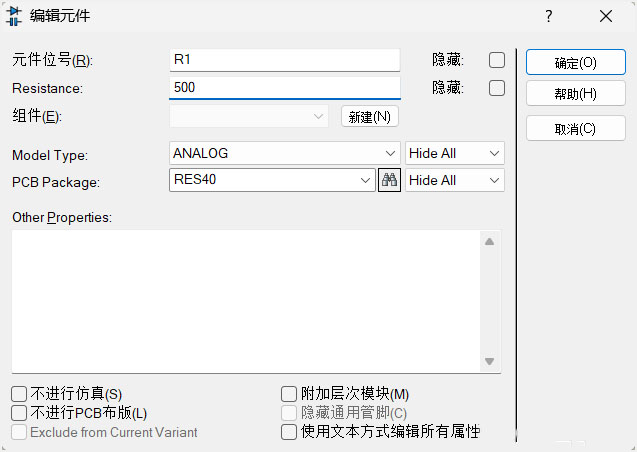Viewport: 637px width, 452px height.
Task: Enable exclude from PCB layout checkbox
Action: (x=19, y=412)
